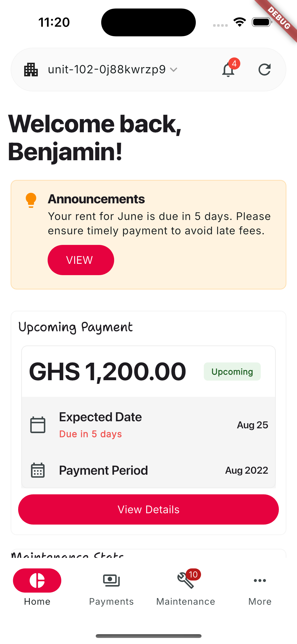297x644 pixels.
Task: Go to the Maintenance tab
Action: (186, 587)
